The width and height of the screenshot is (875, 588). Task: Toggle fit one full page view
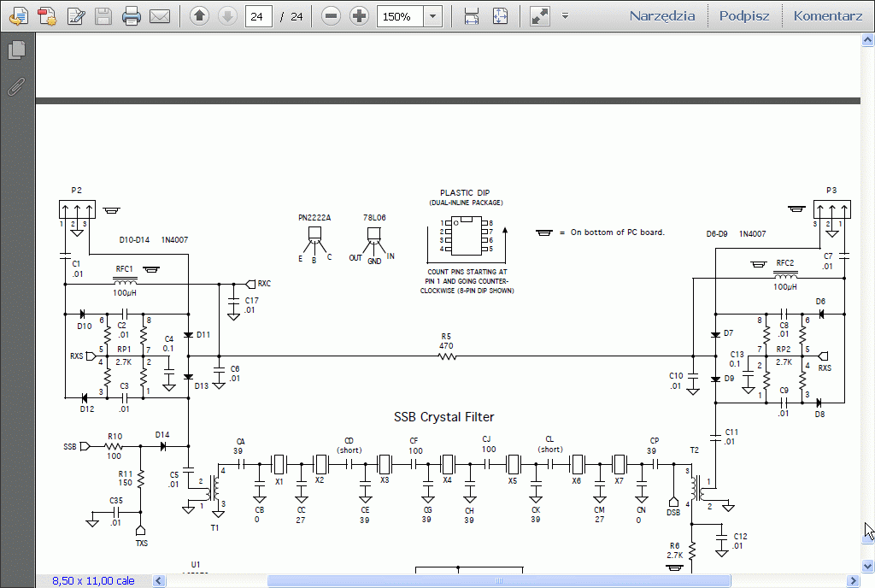coord(500,15)
